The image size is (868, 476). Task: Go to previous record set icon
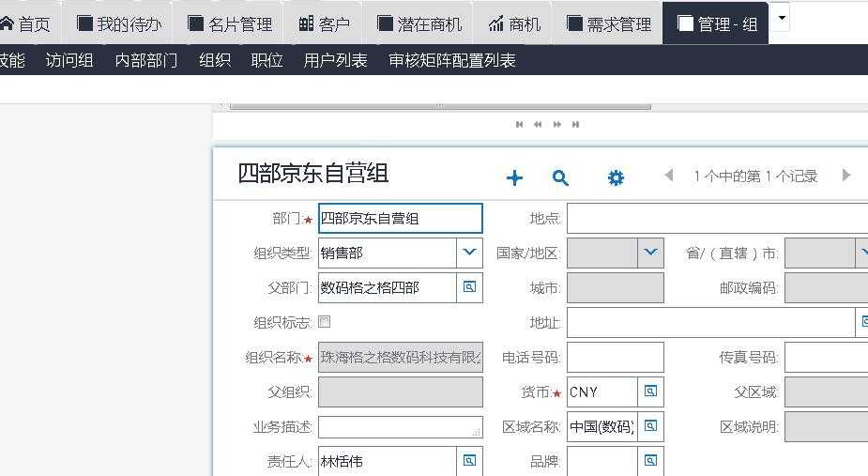tap(538, 124)
